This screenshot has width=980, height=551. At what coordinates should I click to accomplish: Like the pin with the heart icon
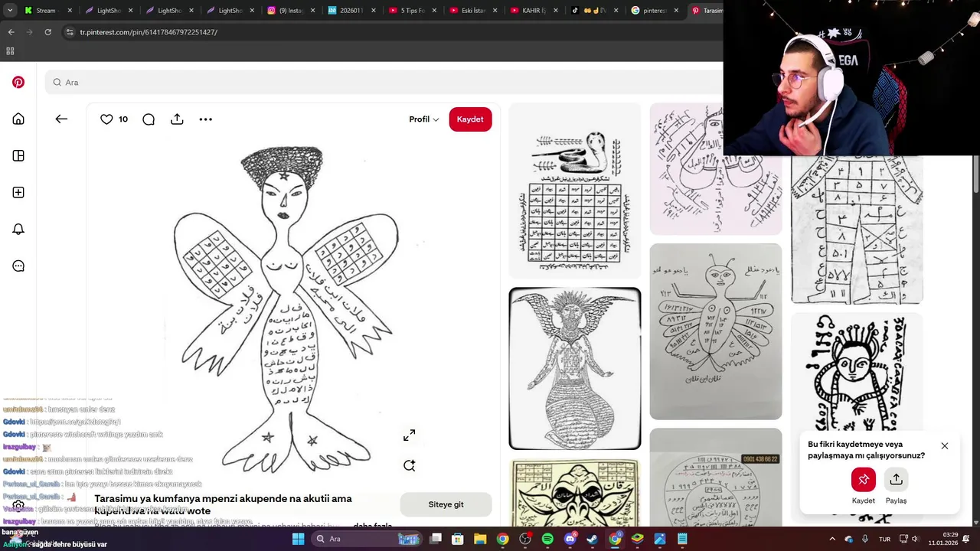click(106, 119)
